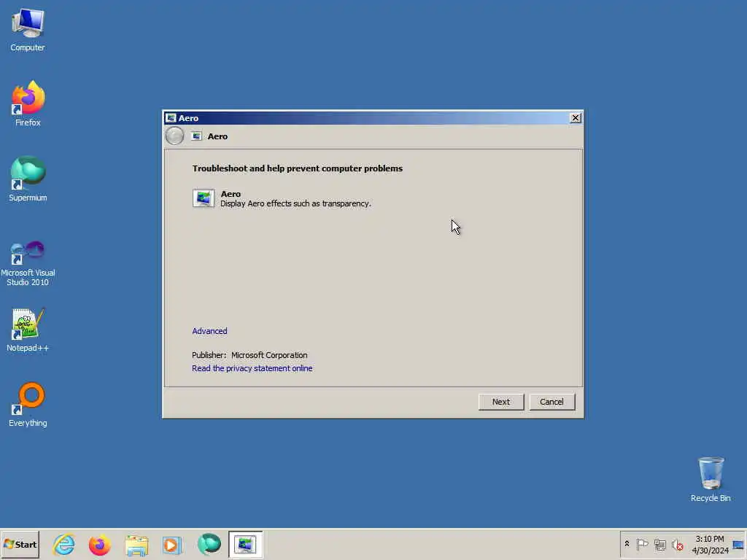Open the Recycle Bin
This screenshot has height=560, width=747.
pos(711,480)
